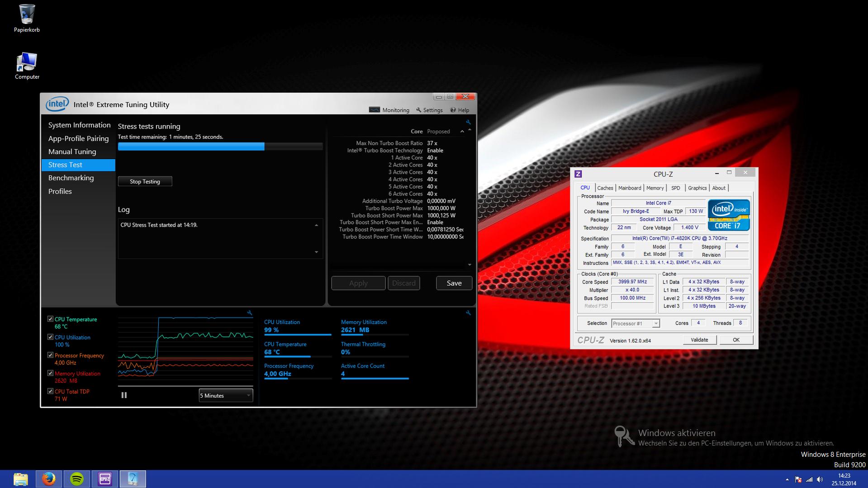
Task: Click wrench icon in monitoring stats panel
Action: tap(468, 313)
